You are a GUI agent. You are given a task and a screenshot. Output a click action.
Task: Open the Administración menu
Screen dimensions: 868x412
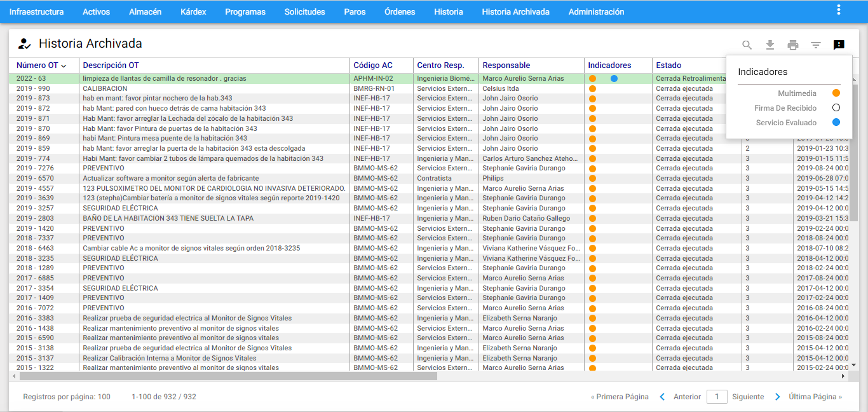click(x=596, y=11)
